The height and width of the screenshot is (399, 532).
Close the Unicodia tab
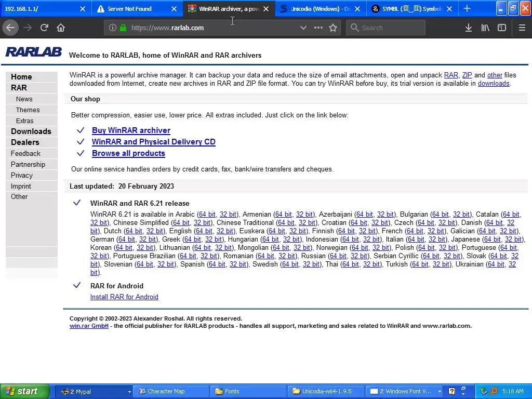[x=357, y=9]
